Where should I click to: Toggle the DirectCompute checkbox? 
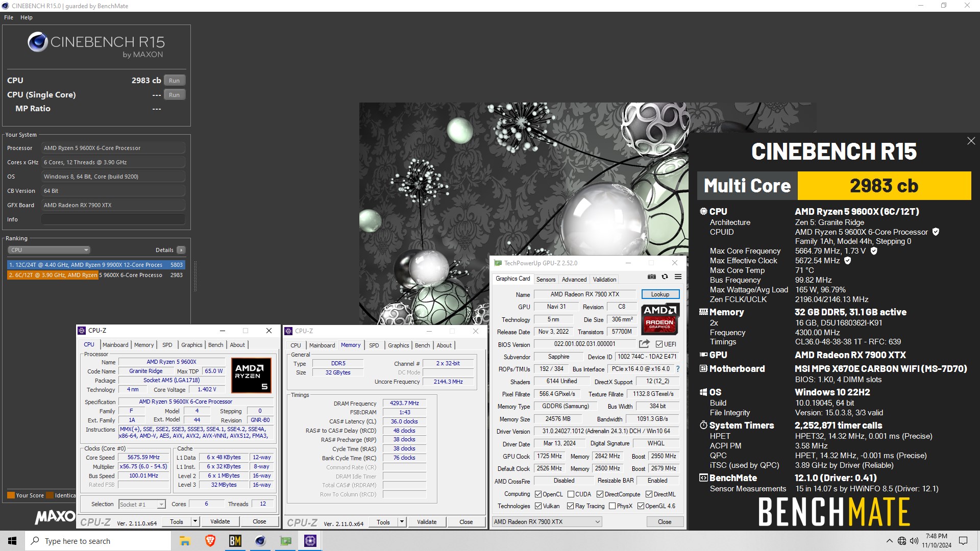coord(600,494)
